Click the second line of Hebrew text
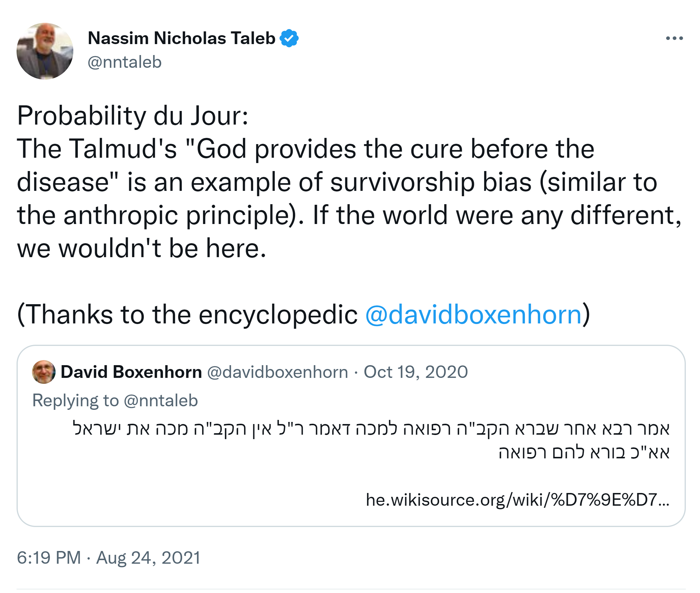This screenshot has height=593, width=700. (x=584, y=452)
